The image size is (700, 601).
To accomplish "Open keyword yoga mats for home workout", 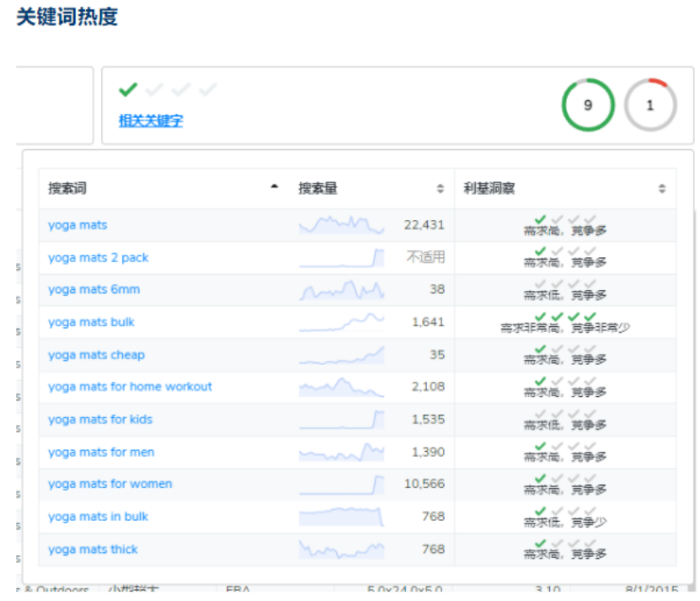I will (x=130, y=387).
